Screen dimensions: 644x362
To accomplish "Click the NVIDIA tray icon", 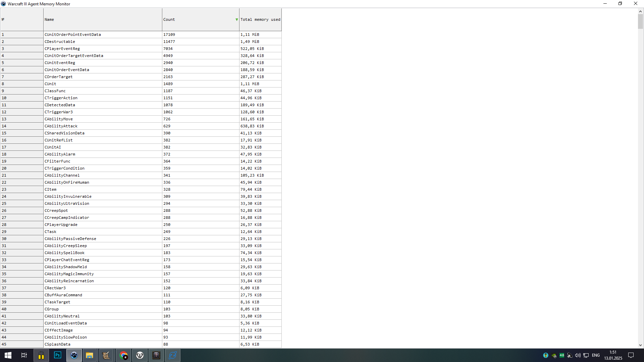I will pos(554,356).
